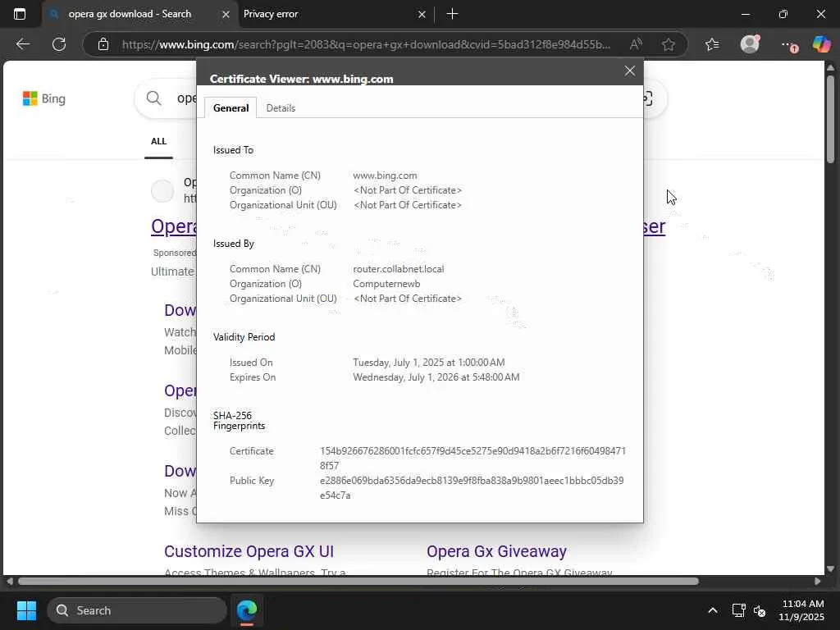Close the Certificate Viewer dialog
This screenshot has width=840, height=630.
[x=629, y=71]
